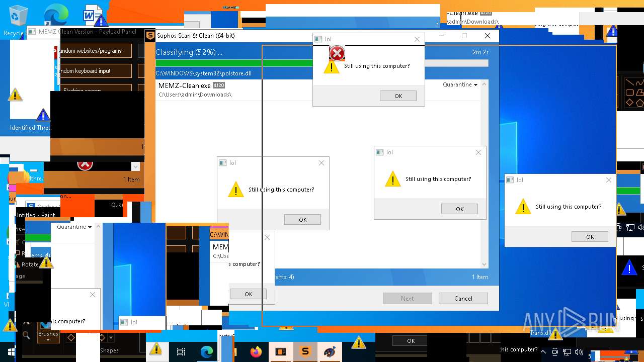Click the yellow warning triangle right of the taskbar Paint icon
644x362 pixels.
359,342
